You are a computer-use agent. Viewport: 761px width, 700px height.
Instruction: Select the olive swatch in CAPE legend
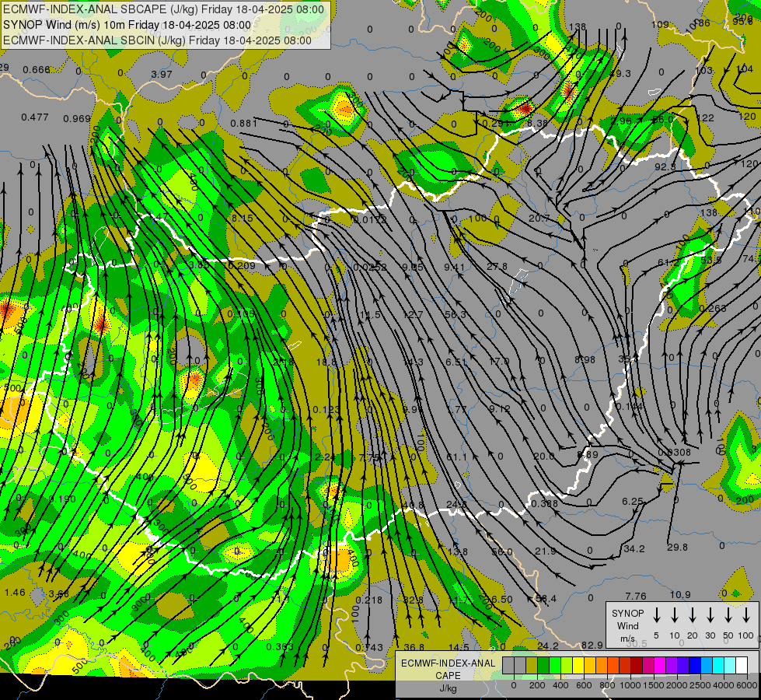tap(532, 665)
